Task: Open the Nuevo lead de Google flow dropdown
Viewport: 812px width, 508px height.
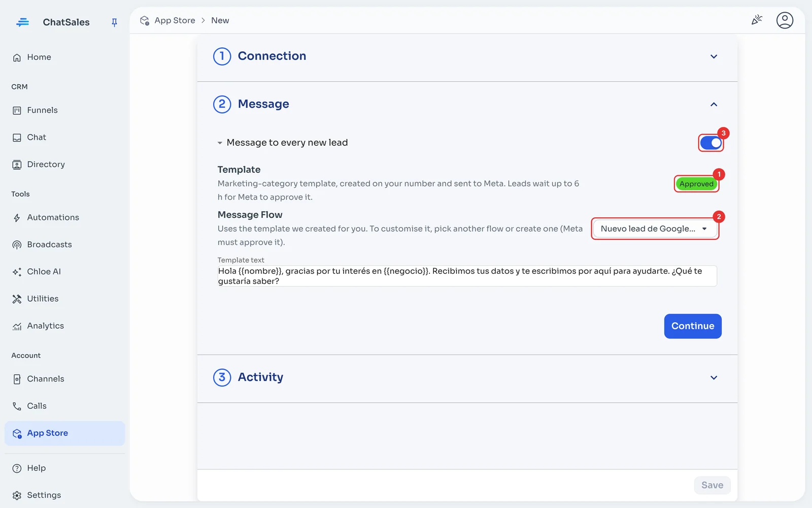Action: [655, 229]
